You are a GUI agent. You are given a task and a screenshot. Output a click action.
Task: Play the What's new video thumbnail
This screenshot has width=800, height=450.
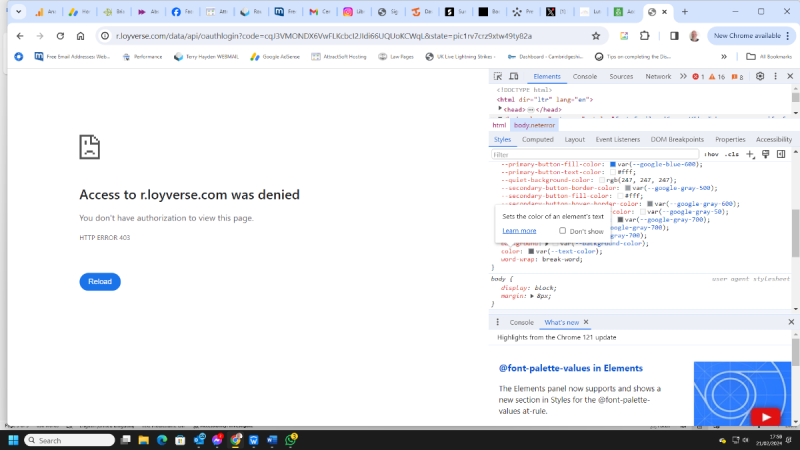point(765,417)
